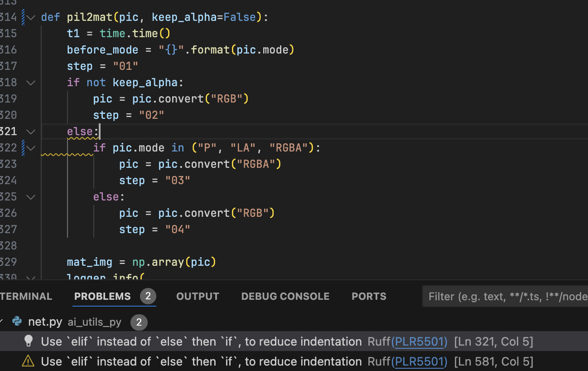Viewport: 588px width, 371px height.
Task: Open the OUTPUT panel tab
Action: click(198, 296)
